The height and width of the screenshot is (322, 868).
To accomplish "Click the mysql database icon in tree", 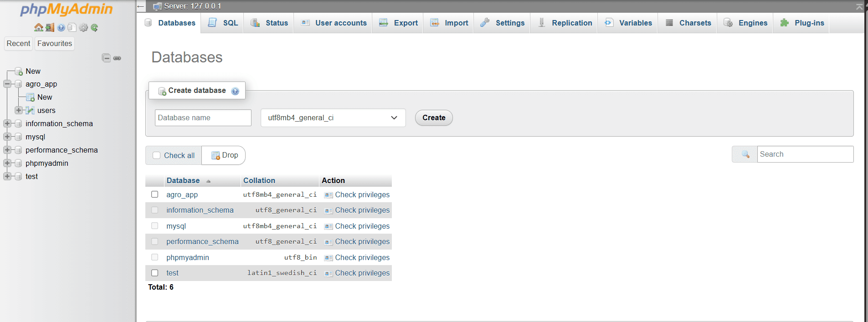I will pyautogui.click(x=19, y=137).
